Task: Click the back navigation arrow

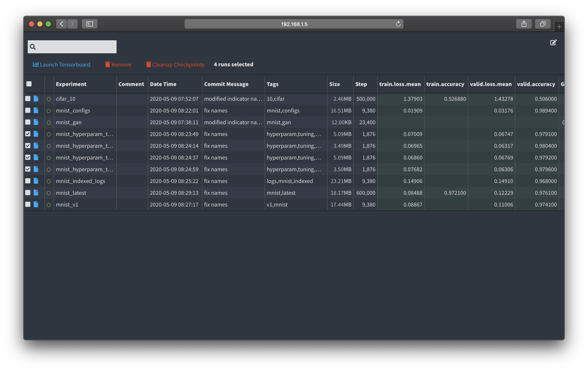Action: 61,24
